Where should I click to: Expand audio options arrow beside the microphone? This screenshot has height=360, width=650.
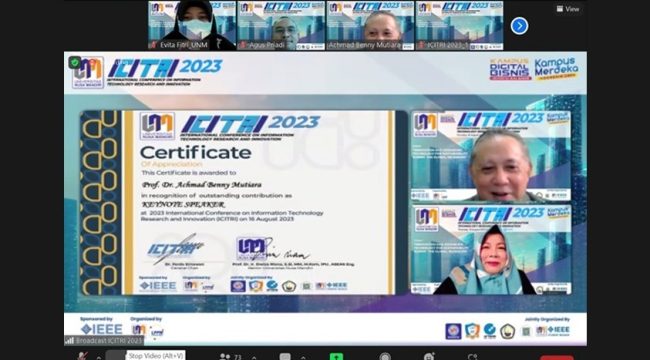[x=98, y=357]
